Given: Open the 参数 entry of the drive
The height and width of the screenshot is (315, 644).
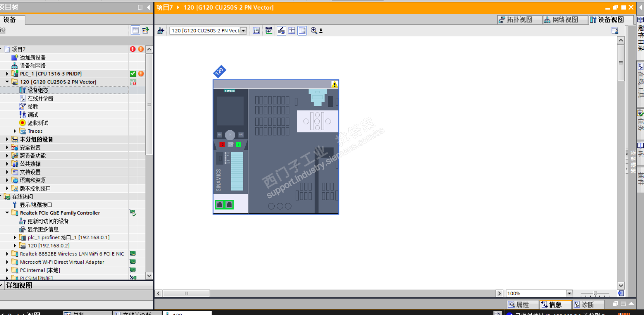Looking at the screenshot, I should [33, 106].
